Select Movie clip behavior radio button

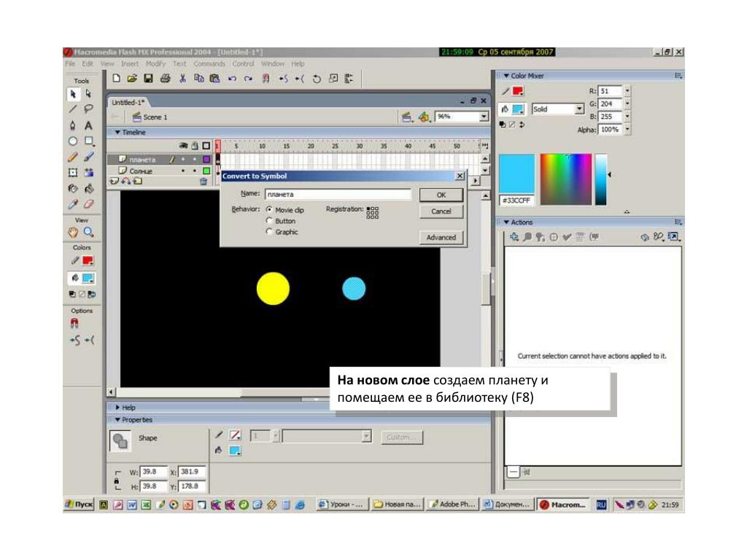pos(269,209)
